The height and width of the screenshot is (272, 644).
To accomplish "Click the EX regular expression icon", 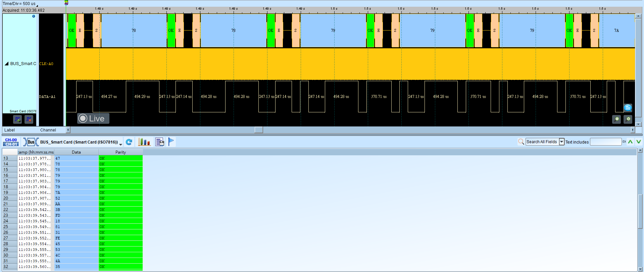I will coord(624,142).
